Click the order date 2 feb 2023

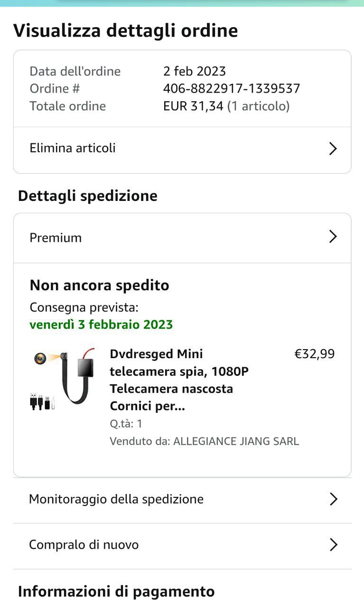coord(195,72)
